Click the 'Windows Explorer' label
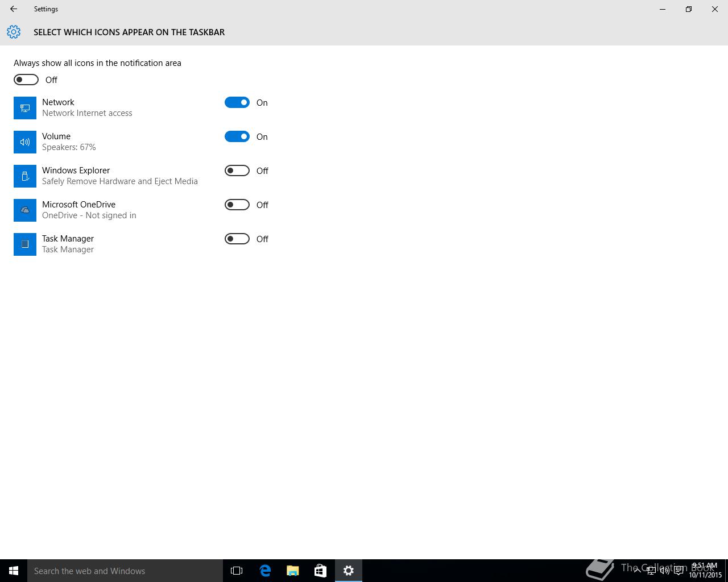This screenshot has height=582, width=728. pyautogui.click(x=76, y=171)
